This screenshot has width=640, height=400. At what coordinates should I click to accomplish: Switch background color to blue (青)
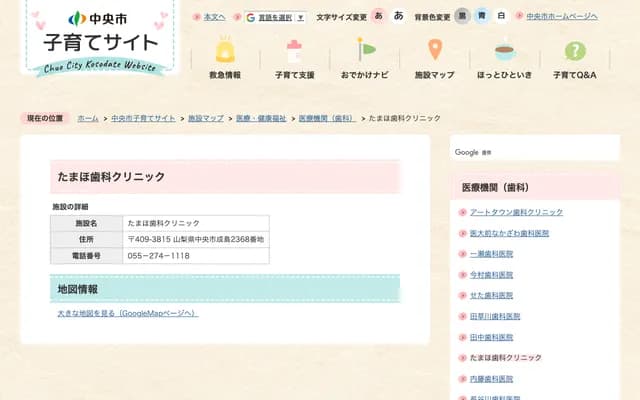[481, 16]
